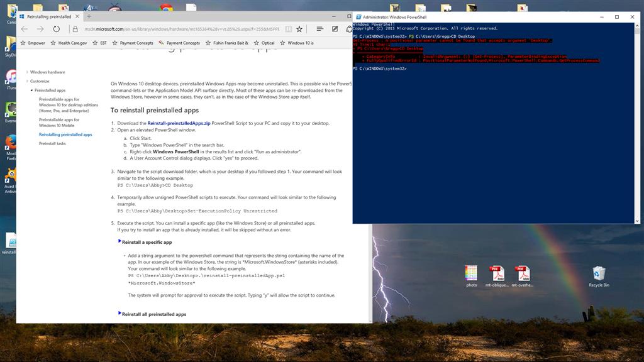Select the Evernote desktop icon
This screenshot has width=644, height=362.
11,112
